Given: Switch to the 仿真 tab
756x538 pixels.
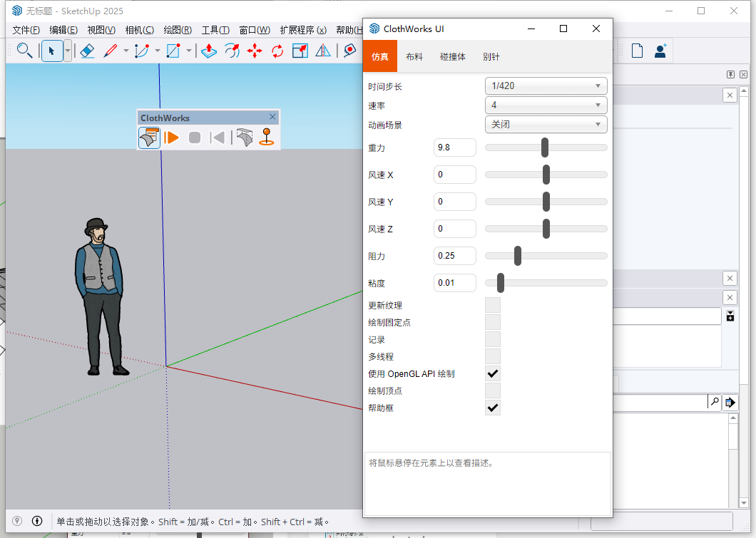Looking at the screenshot, I should coord(380,56).
